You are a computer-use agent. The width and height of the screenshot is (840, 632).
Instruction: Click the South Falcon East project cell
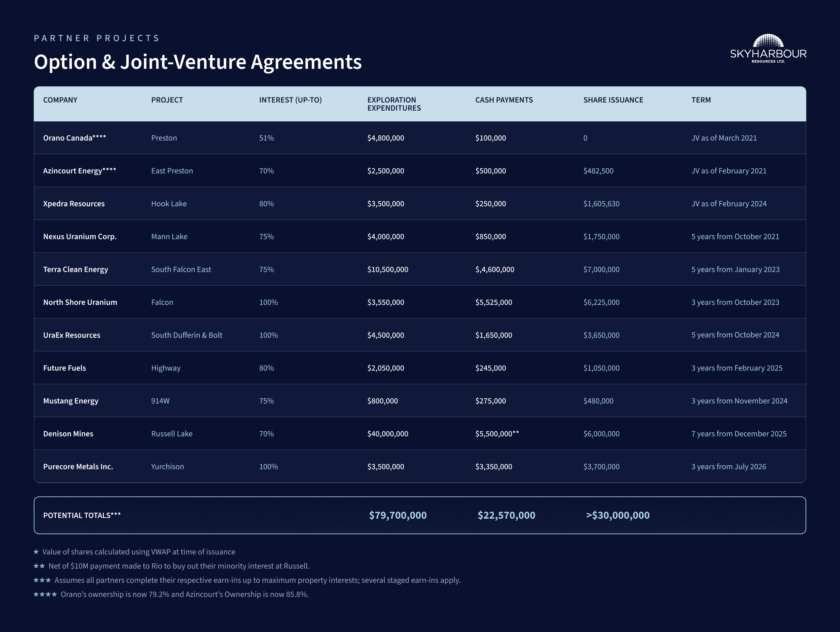point(181,269)
